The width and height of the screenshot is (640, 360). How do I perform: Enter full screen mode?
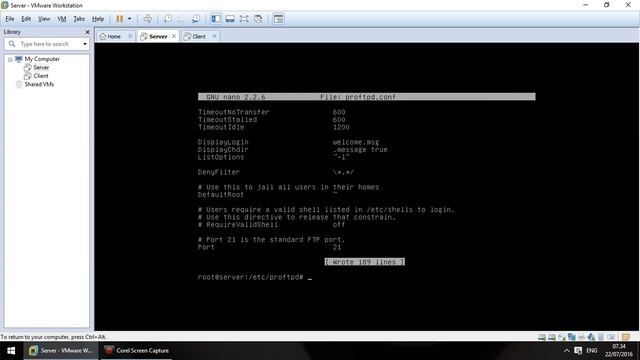pyautogui.click(x=244, y=19)
